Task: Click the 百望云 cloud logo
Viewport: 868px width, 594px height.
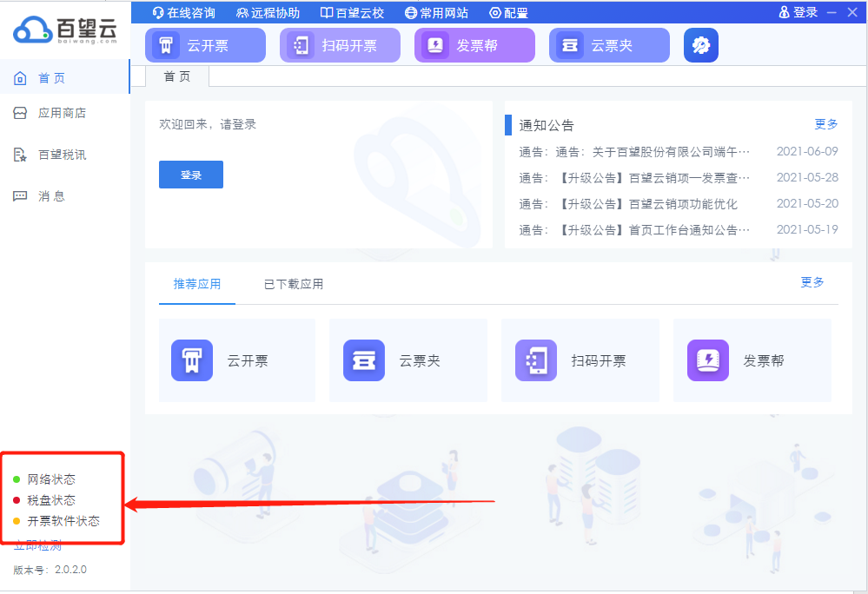Action: pyautogui.click(x=65, y=30)
